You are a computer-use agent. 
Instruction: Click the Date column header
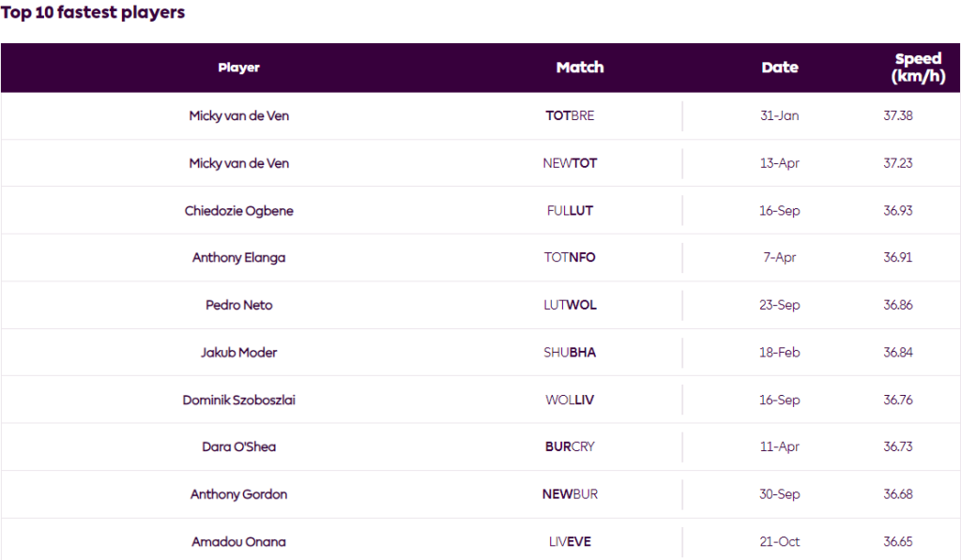point(779,68)
